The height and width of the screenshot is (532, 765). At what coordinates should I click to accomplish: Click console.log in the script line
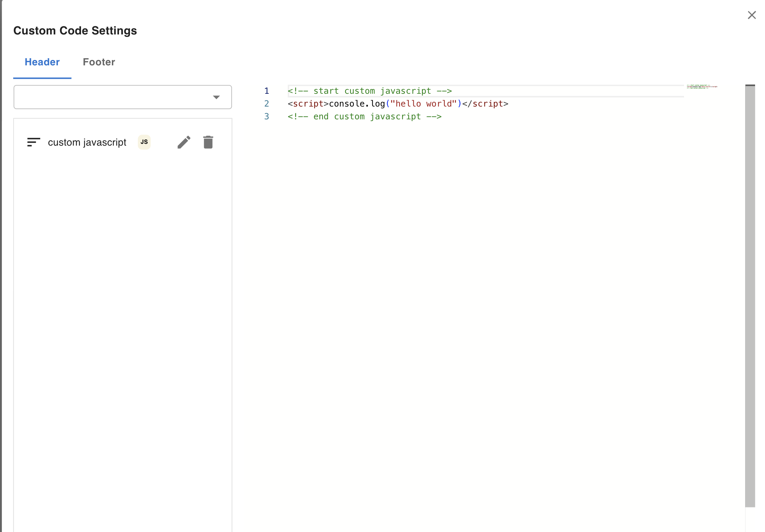(x=357, y=104)
